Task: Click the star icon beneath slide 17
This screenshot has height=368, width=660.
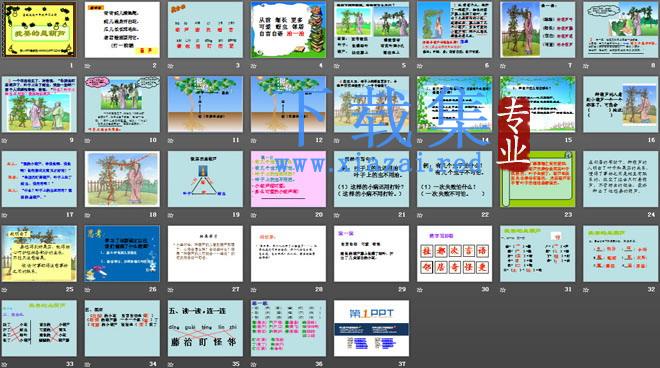Action: (4, 215)
